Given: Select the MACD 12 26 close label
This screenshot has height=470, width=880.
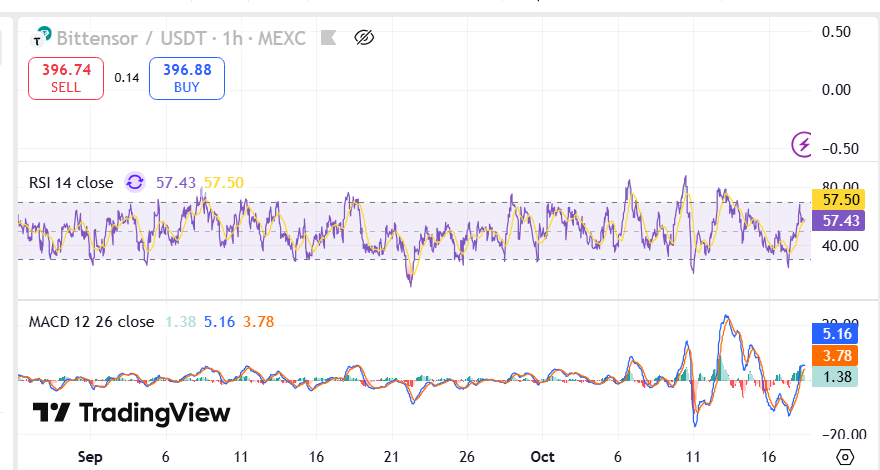Looking at the screenshot, I should (x=91, y=322).
